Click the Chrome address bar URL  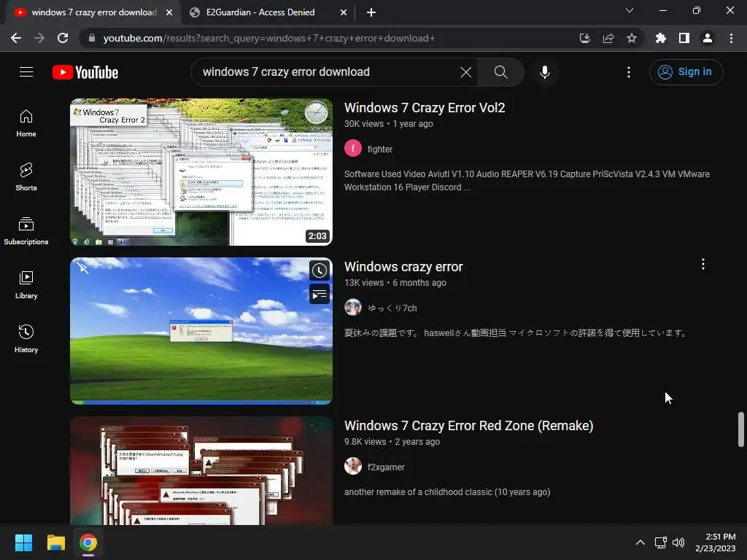269,38
